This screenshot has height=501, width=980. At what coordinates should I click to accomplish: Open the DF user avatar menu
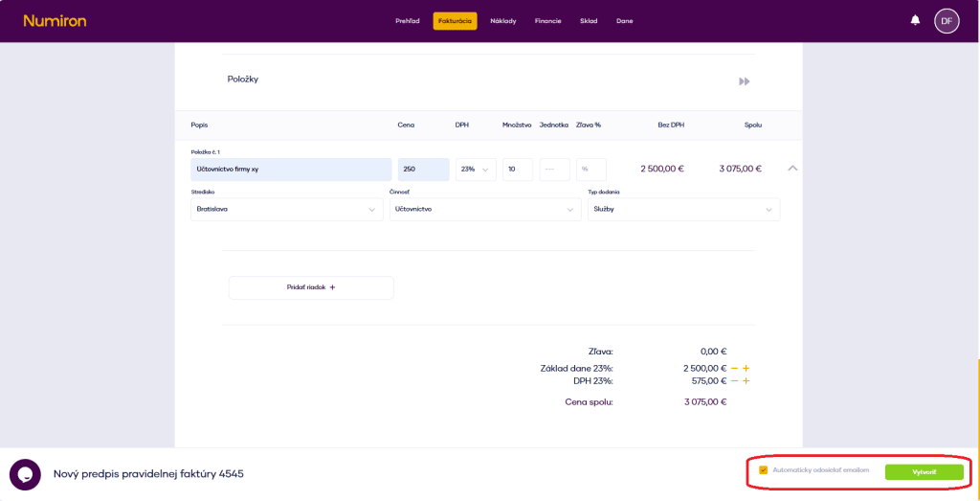946,20
